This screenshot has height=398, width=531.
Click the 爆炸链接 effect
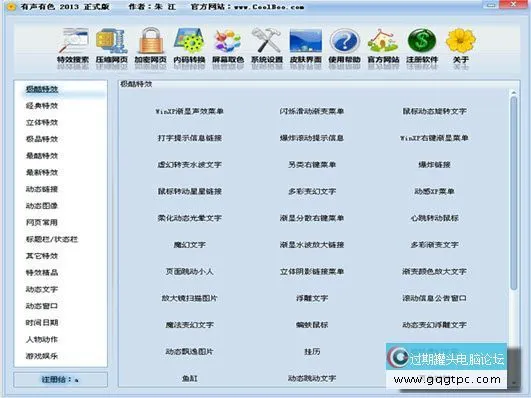[434, 165]
